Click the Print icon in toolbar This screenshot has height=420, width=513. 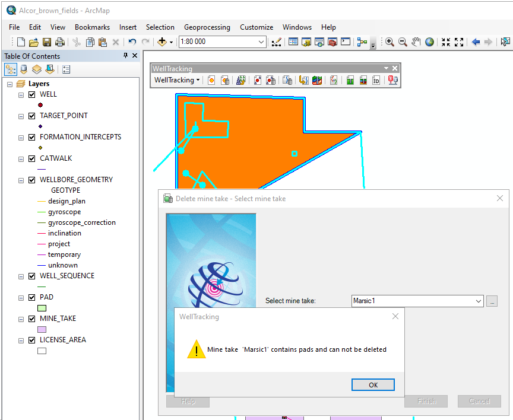pyautogui.click(x=59, y=42)
